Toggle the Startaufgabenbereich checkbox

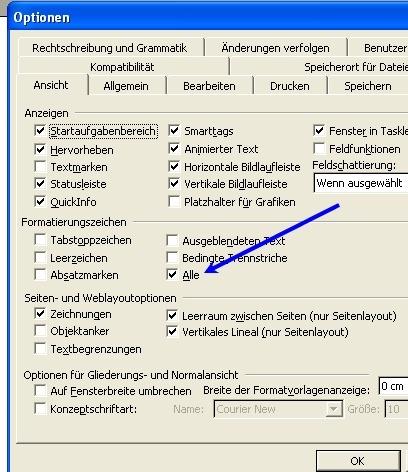click(x=40, y=130)
